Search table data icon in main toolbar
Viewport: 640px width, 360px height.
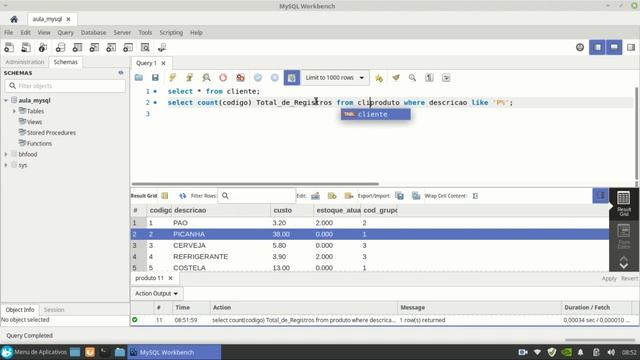click(x=145, y=47)
